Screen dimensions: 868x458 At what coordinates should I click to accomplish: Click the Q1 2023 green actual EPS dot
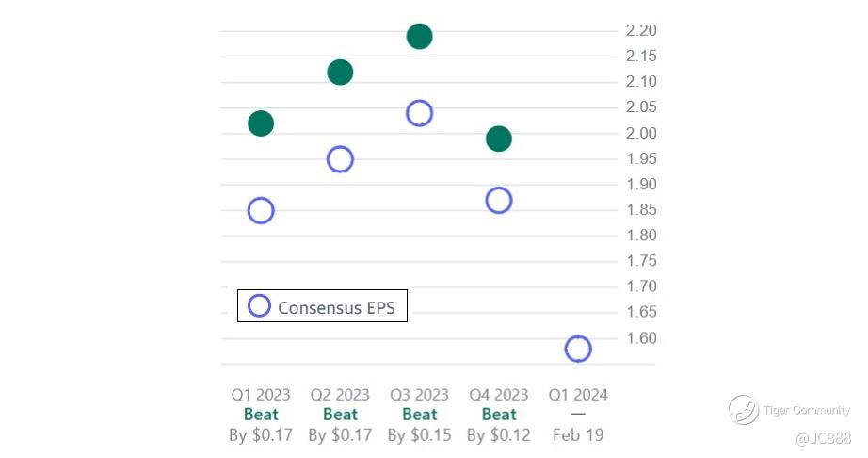pos(261,123)
